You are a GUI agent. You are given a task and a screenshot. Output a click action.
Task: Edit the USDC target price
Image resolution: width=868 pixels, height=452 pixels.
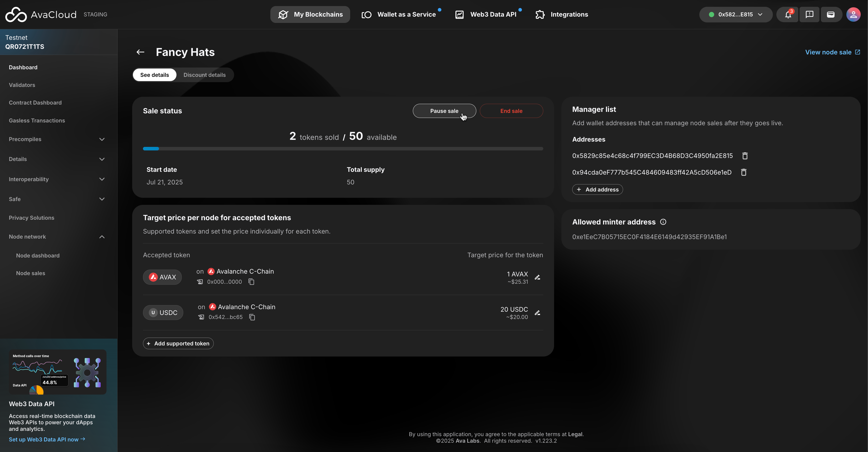(537, 313)
